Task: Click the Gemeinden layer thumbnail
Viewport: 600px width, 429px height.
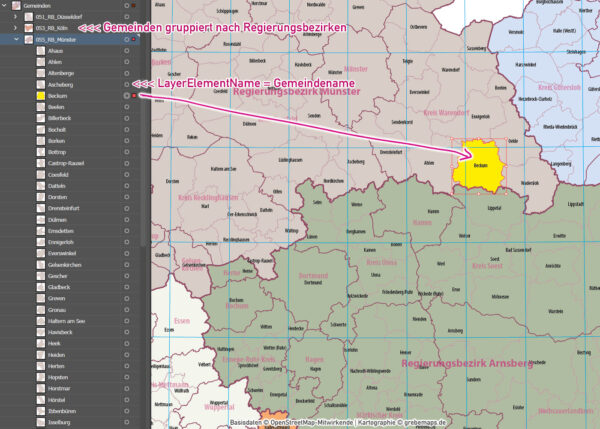Action: (16, 6)
